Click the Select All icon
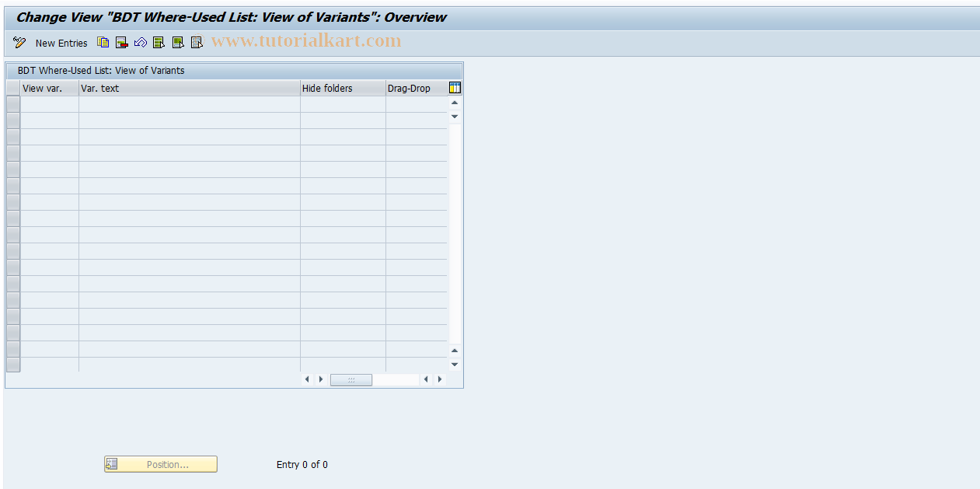This screenshot has width=980, height=489. click(159, 43)
